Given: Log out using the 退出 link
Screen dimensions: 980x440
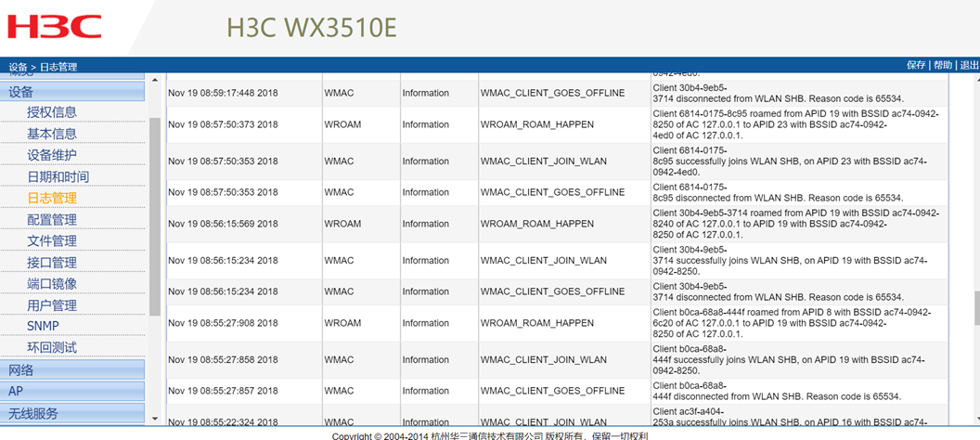Looking at the screenshot, I should [x=970, y=65].
